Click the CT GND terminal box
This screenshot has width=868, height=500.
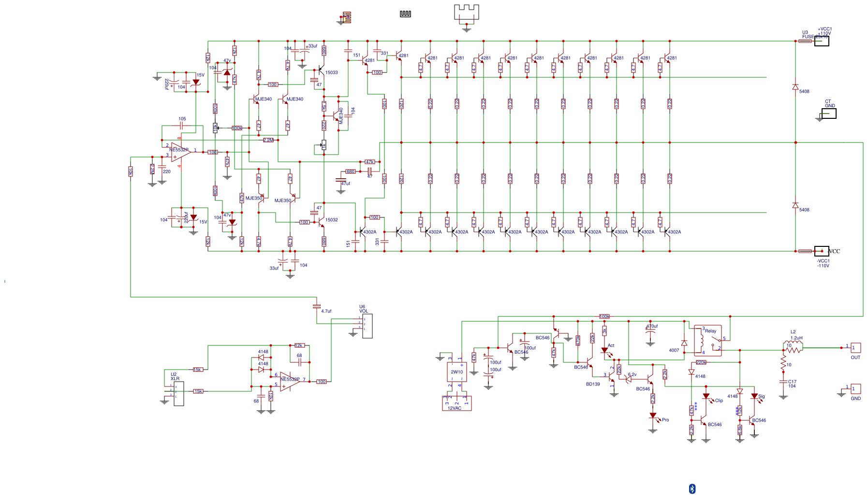click(x=829, y=114)
